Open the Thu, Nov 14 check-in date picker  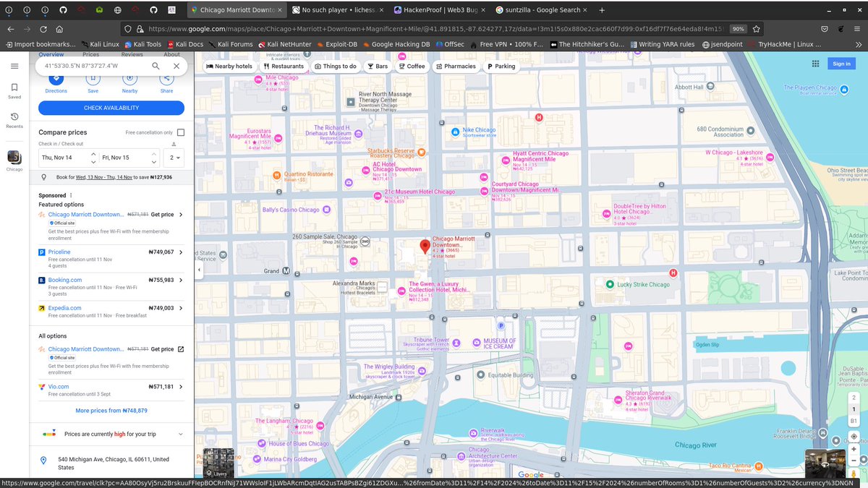[x=68, y=157]
